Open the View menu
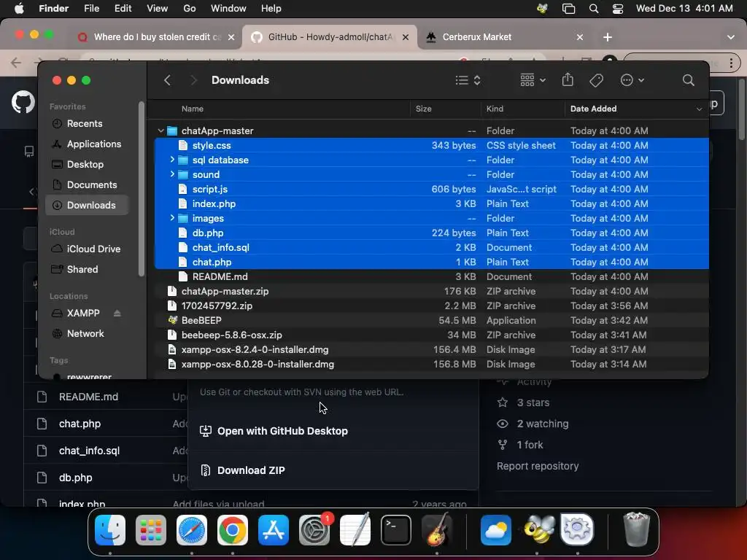The height and width of the screenshot is (560, 747). 158,9
